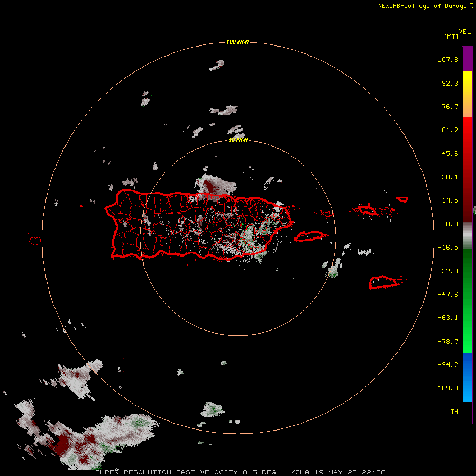Click the VEL legend title

click(465, 32)
